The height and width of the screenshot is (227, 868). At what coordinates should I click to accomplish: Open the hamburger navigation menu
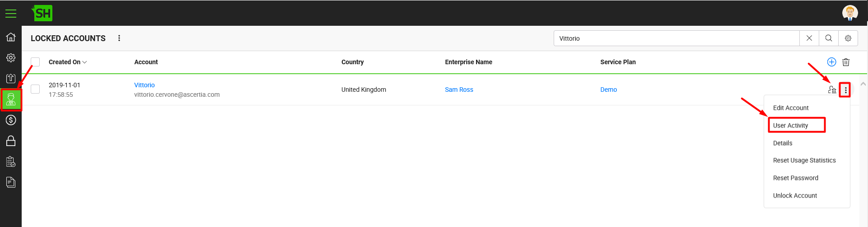point(11,14)
